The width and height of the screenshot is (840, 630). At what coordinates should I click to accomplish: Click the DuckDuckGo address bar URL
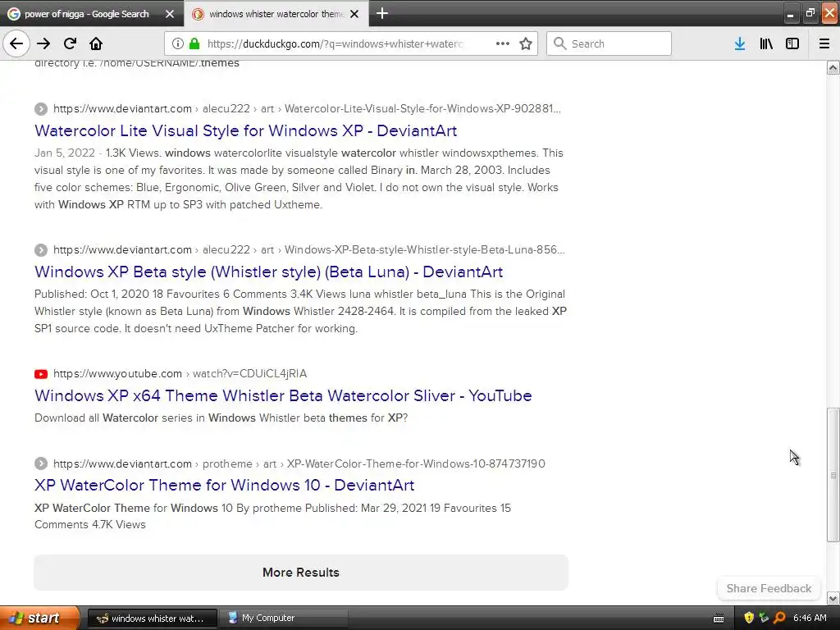(335, 43)
